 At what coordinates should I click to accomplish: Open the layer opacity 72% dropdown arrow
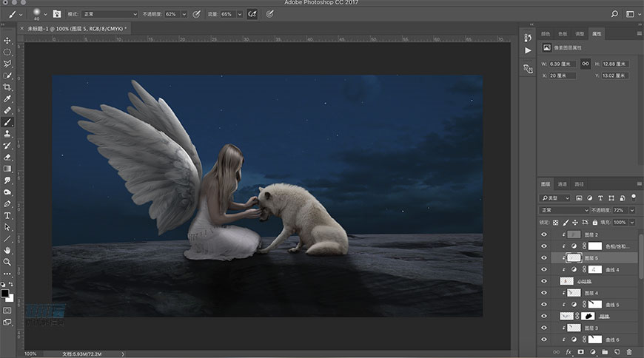pos(632,210)
